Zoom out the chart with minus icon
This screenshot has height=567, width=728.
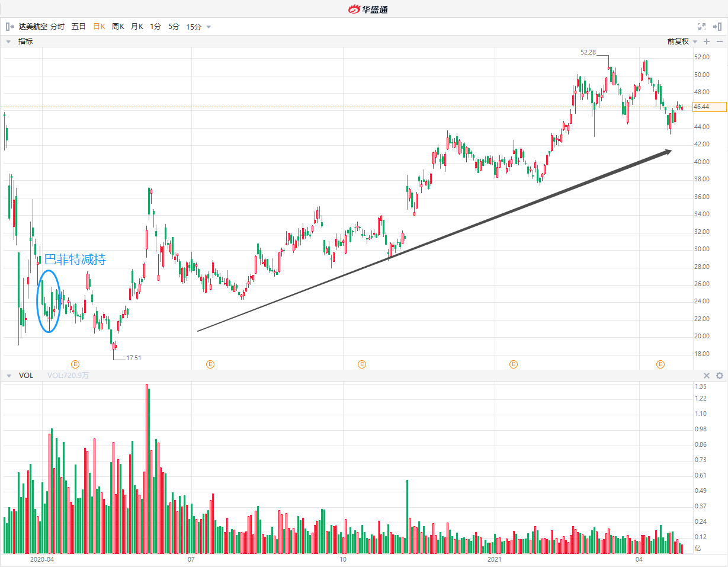pyautogui.click(x=720, y=41)
